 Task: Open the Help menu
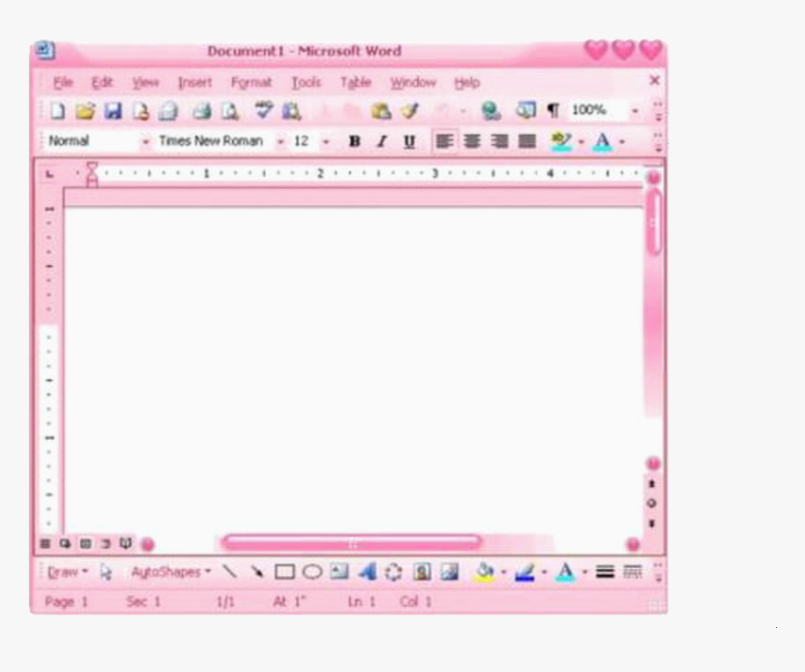tap(467, 82)
